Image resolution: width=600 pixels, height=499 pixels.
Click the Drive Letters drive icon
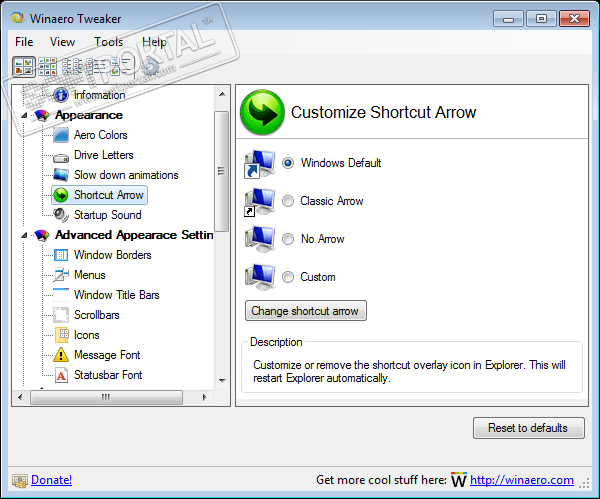click(x=61, y=157)
